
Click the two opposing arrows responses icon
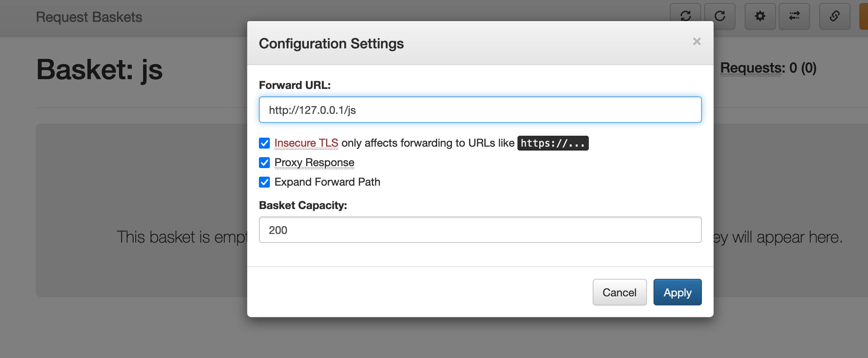click(794, 16)
